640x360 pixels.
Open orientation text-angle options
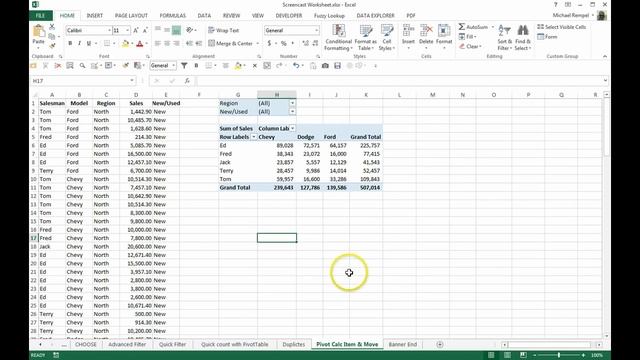point(190,30)
